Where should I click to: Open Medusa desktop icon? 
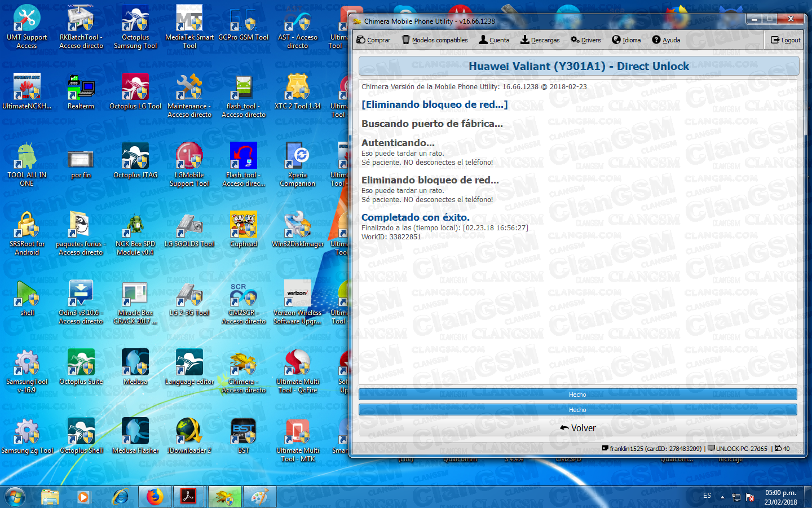click(x=135, y=367)
